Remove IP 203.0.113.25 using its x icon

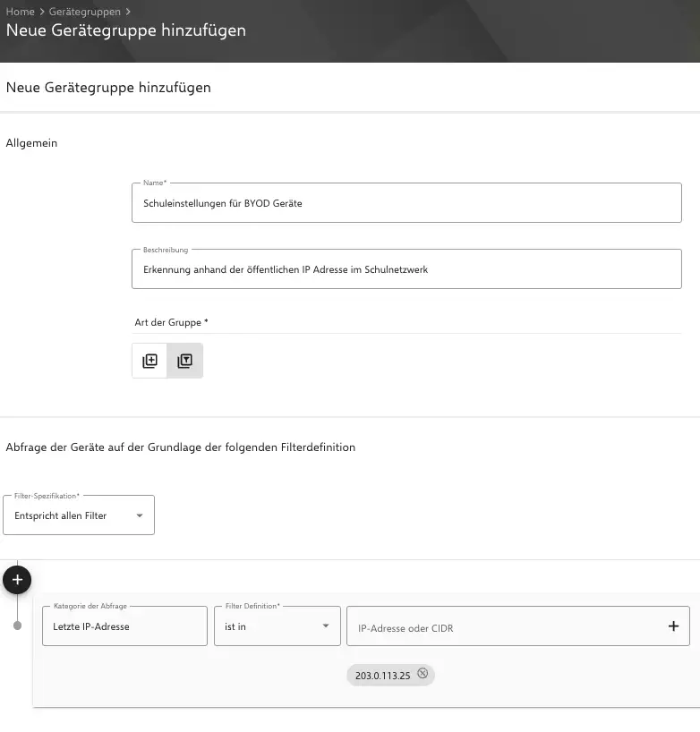(x=421, y=675)
